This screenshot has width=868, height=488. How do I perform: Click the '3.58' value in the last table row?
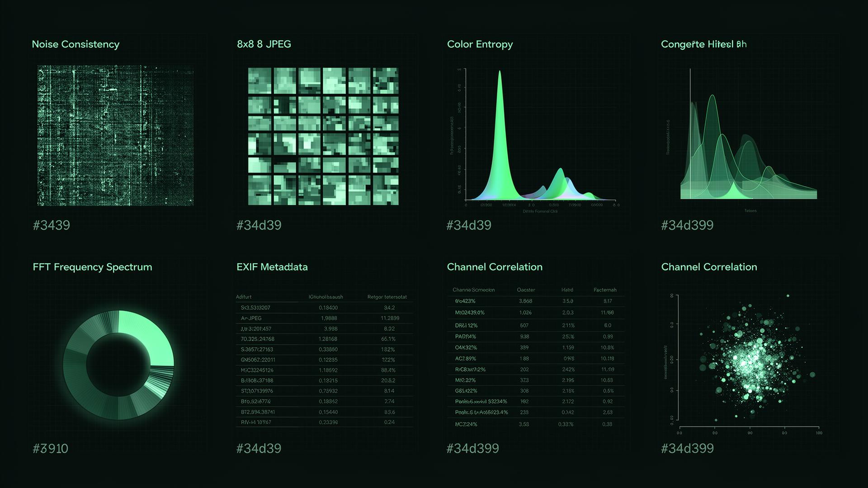[524, 425]
